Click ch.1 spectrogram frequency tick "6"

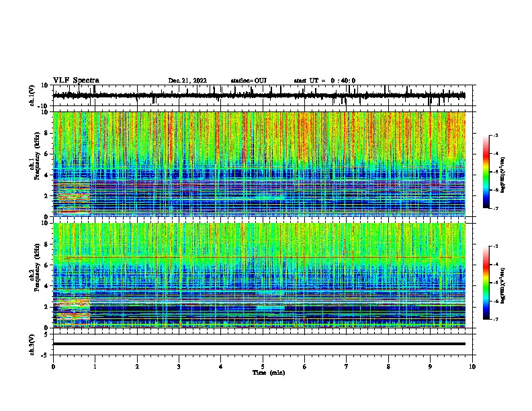47,154
